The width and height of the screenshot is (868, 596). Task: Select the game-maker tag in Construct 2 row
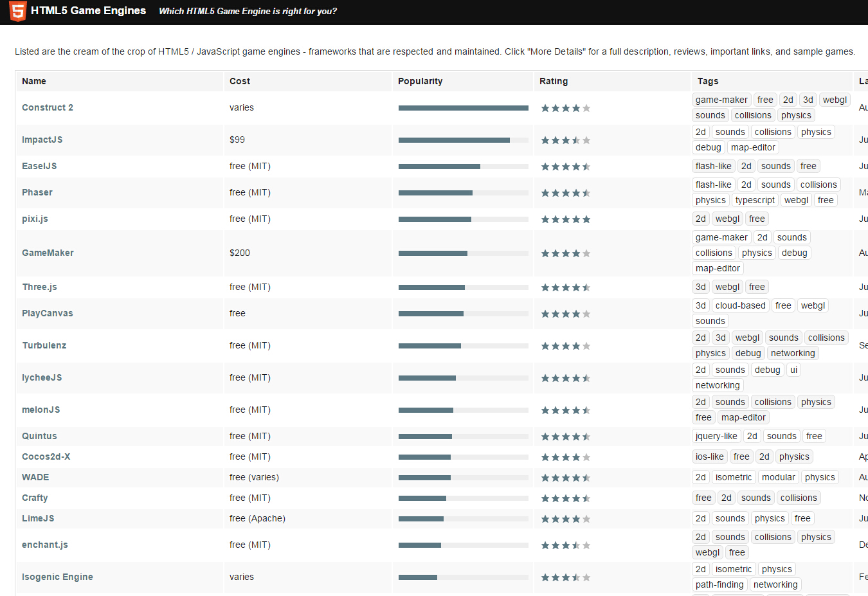(x=721, y=100)
